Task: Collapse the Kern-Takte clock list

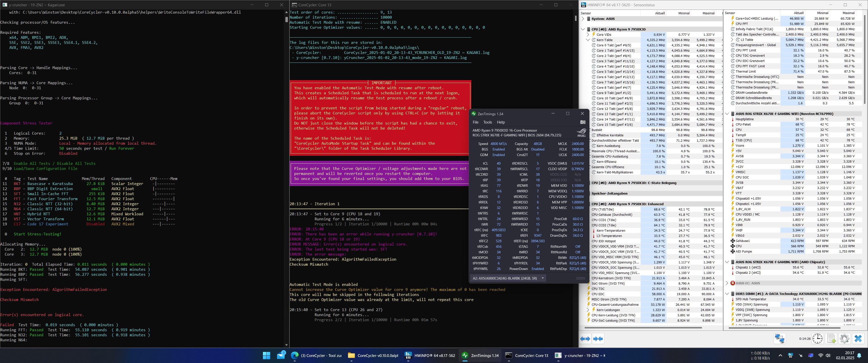Action: (588, 40)
